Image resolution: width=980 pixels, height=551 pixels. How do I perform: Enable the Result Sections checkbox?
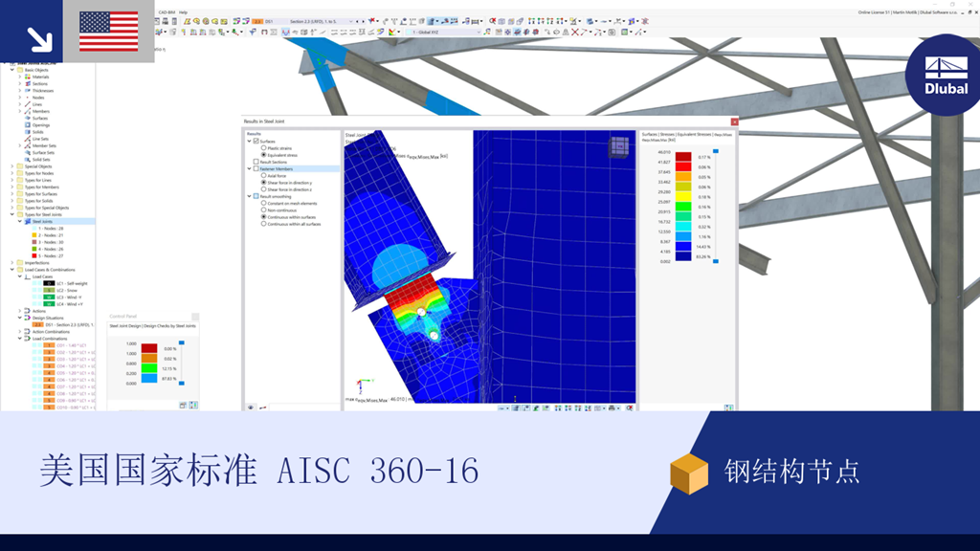[256, 162]
